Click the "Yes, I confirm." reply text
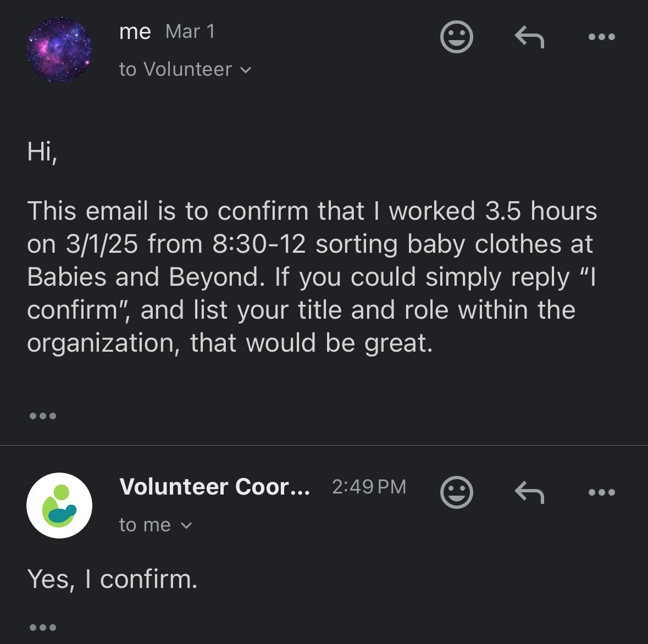 click(112, 579)
